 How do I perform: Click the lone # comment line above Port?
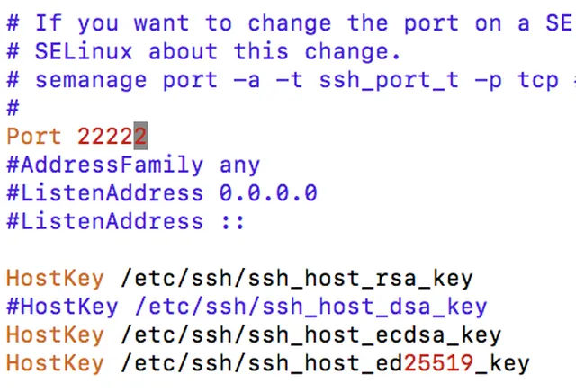point(13,108)
